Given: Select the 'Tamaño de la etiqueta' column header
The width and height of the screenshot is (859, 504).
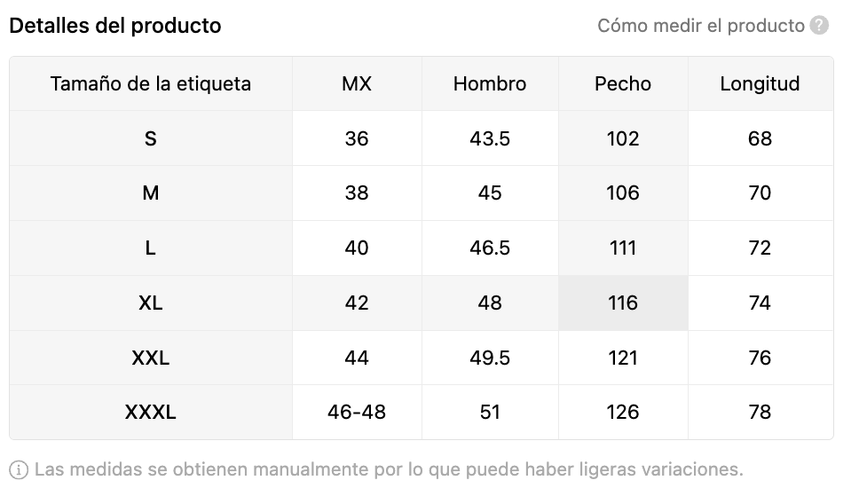Looking at the screenshot, I should (x=151, y=83).
